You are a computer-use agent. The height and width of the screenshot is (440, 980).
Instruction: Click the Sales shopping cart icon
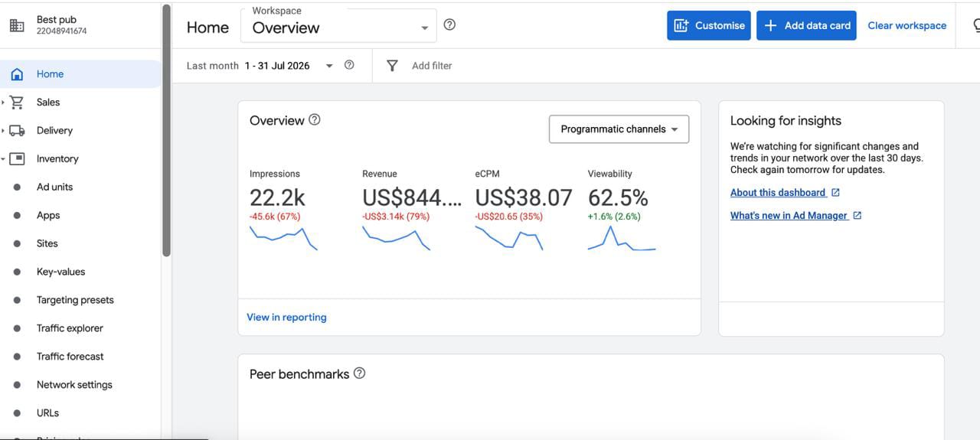(x=17, y=102)
